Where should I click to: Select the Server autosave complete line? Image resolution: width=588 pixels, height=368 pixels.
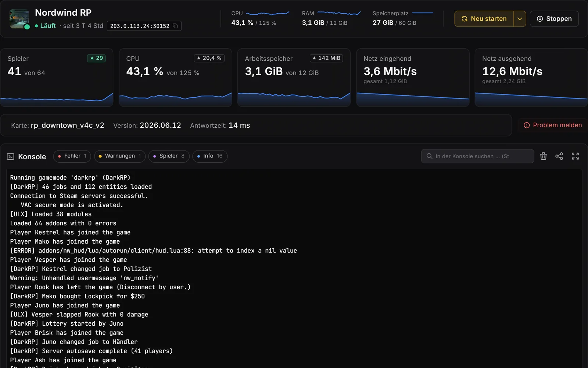point(91,351)
